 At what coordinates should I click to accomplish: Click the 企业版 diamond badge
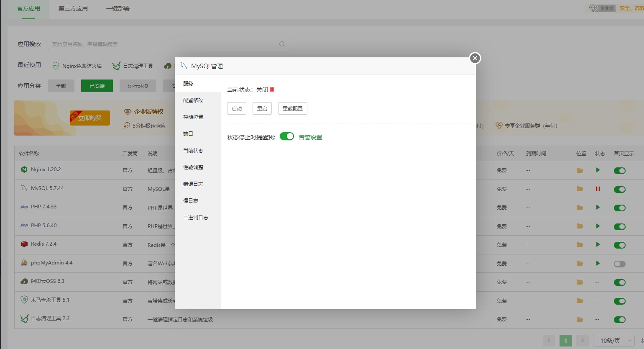tap(602, 8)
